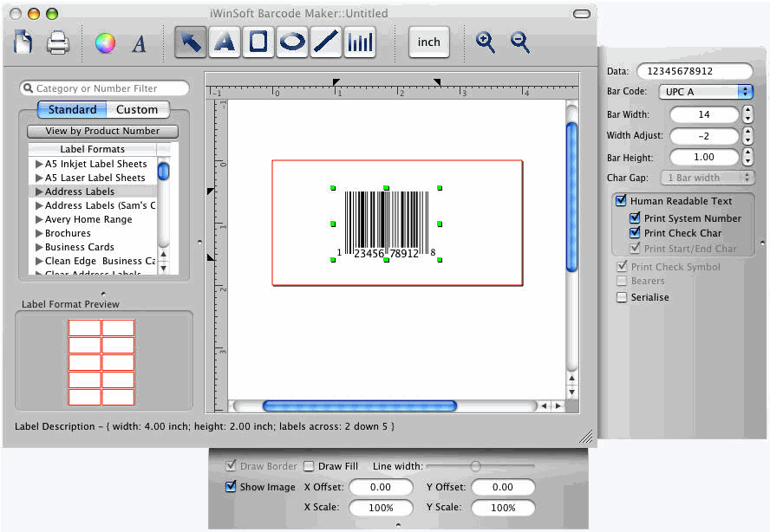Select the arrow pointer tool
770x532 pixels.
[x=190, y=42]
